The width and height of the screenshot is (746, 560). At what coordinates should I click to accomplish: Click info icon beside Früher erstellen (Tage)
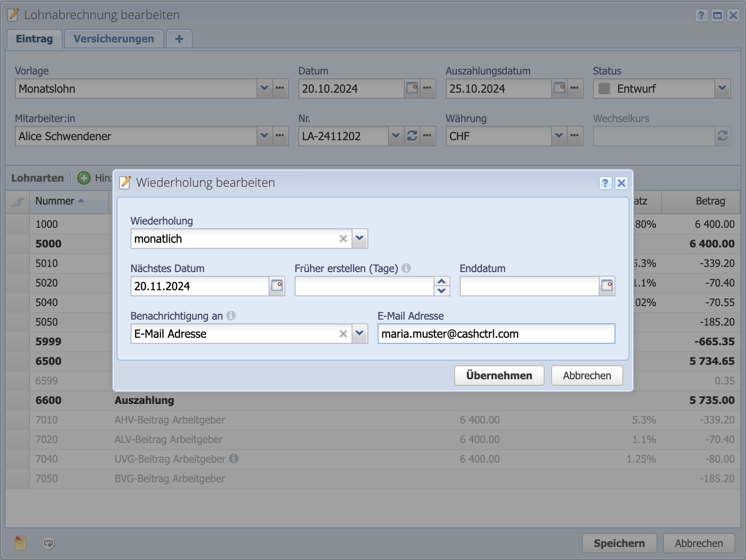(407, 268)
